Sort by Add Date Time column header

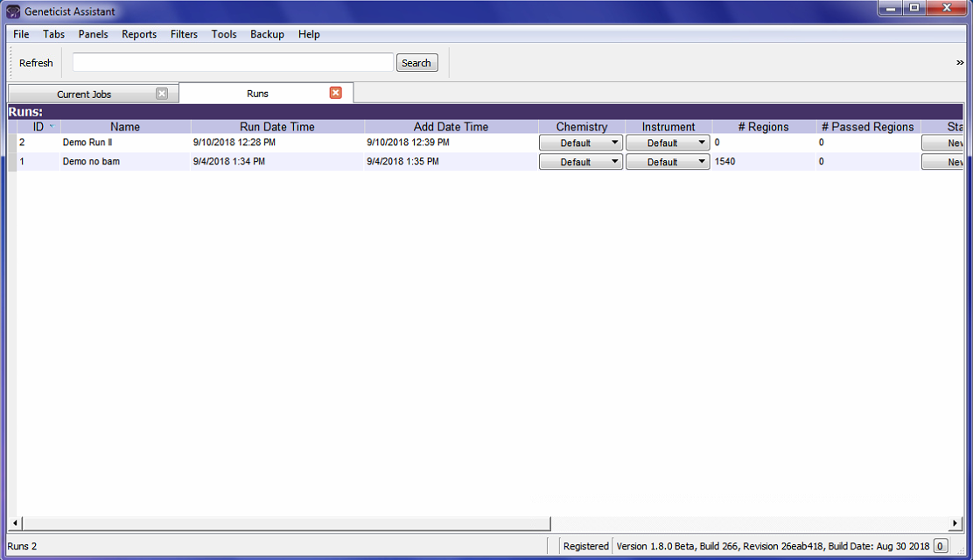point(451,127)
